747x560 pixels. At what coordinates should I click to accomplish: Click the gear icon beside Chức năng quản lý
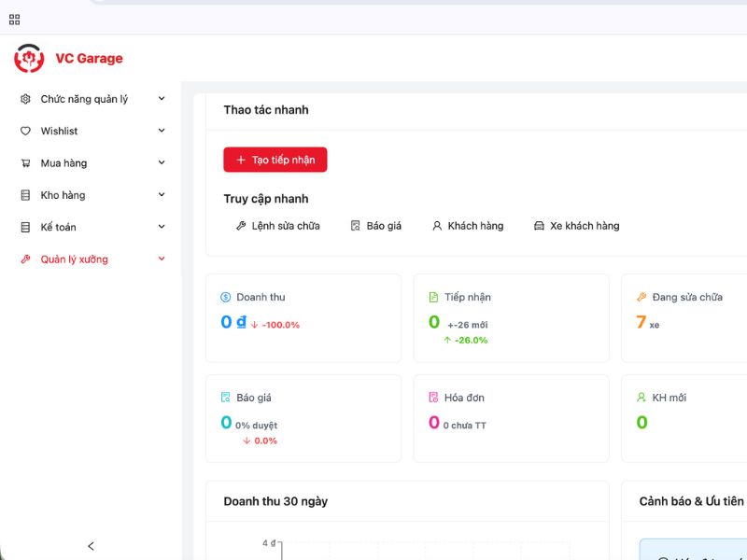pos(25,99)
